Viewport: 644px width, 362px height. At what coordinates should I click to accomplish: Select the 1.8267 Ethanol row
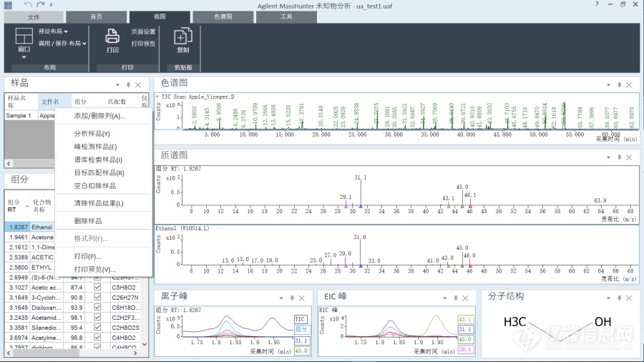point(31,227)
